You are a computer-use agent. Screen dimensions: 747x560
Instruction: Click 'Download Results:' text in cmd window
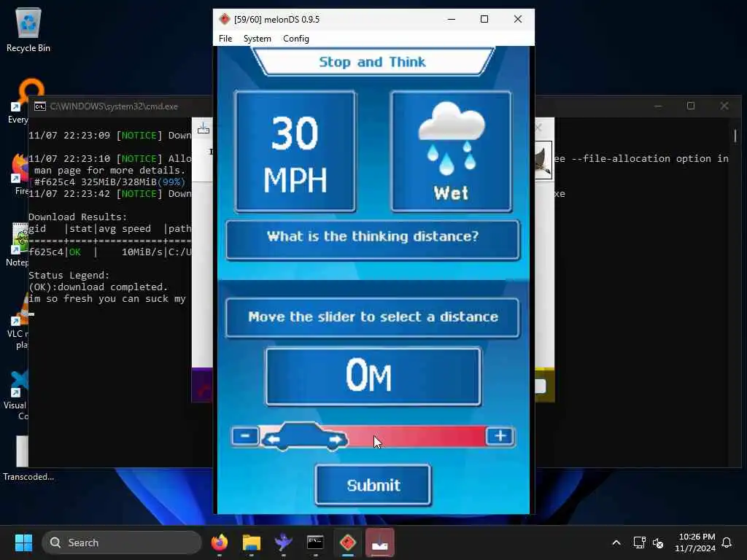[77, 217]
